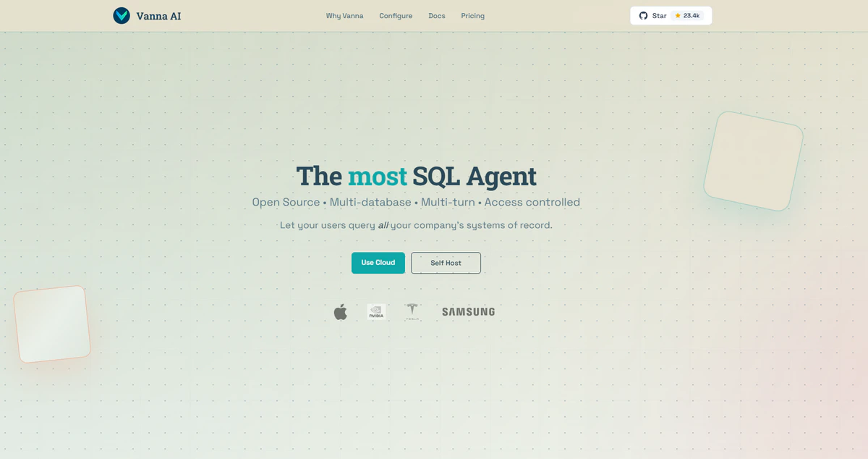868x459 pixels.
Task: Click the Vanna AI brand name text
Action: [x=158, y=15]
